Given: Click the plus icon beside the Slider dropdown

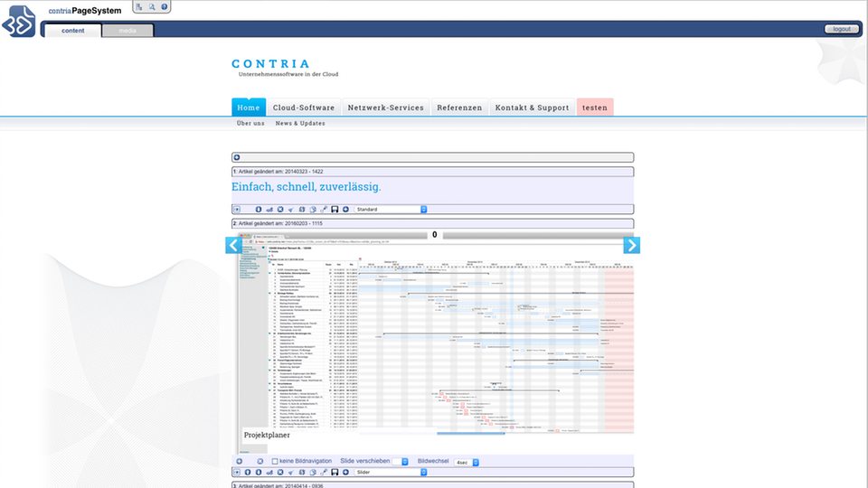Looking at the screenshot, I should pyautogui.click(x=345, y=473).
